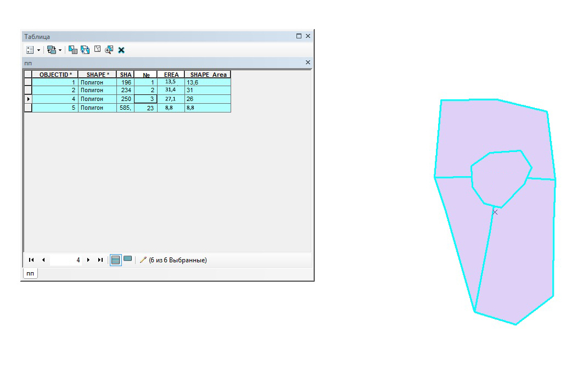
Task: Click the SHA cell 234
Action: point(126,90)
